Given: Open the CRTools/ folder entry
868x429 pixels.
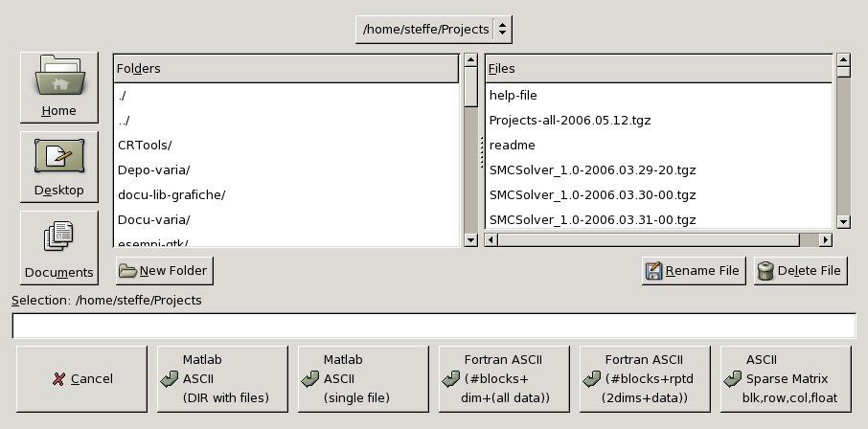Looking at the screenshot, I should [x=145, y=146].
